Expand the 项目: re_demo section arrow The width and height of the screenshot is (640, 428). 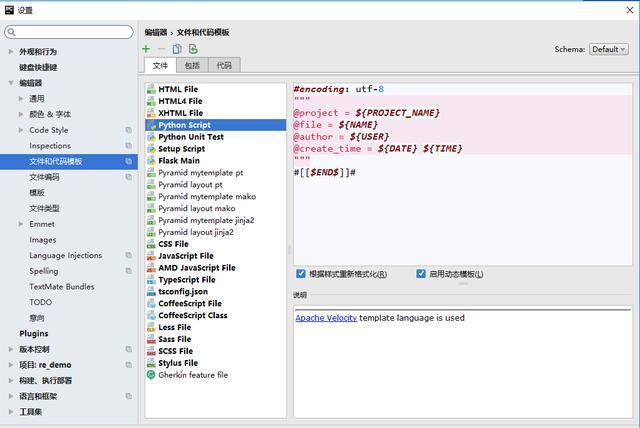11,365
